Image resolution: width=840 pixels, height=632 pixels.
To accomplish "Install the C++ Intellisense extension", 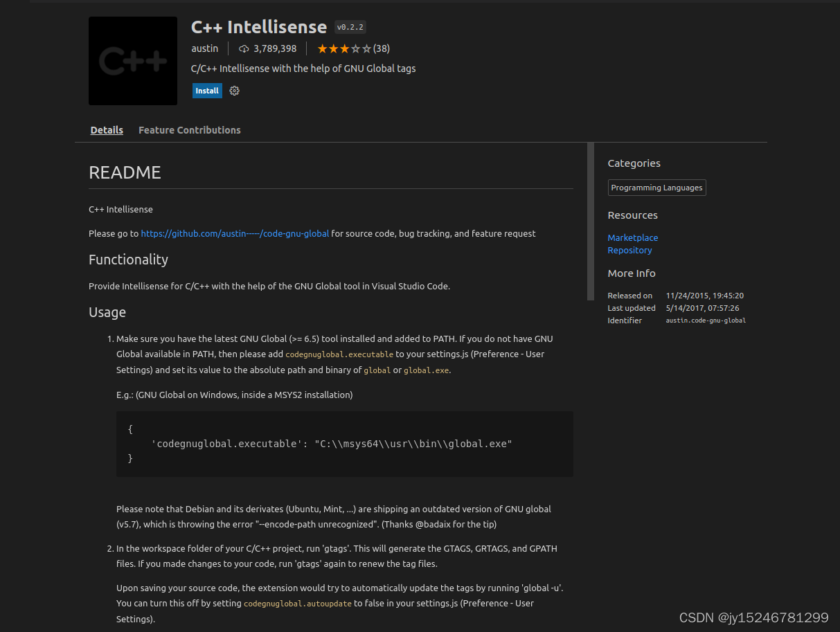I will coord(207,91).
